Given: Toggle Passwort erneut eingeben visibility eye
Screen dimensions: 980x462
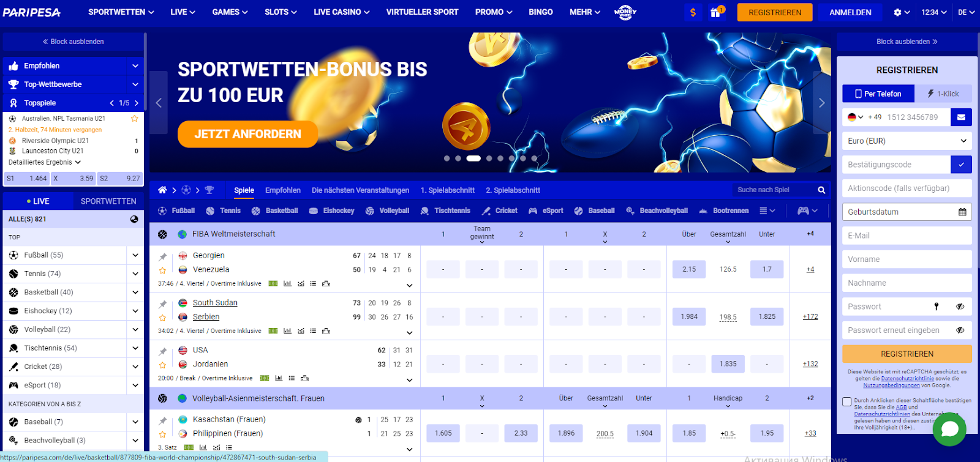Looking at the screenshot, I should point(960,330).
